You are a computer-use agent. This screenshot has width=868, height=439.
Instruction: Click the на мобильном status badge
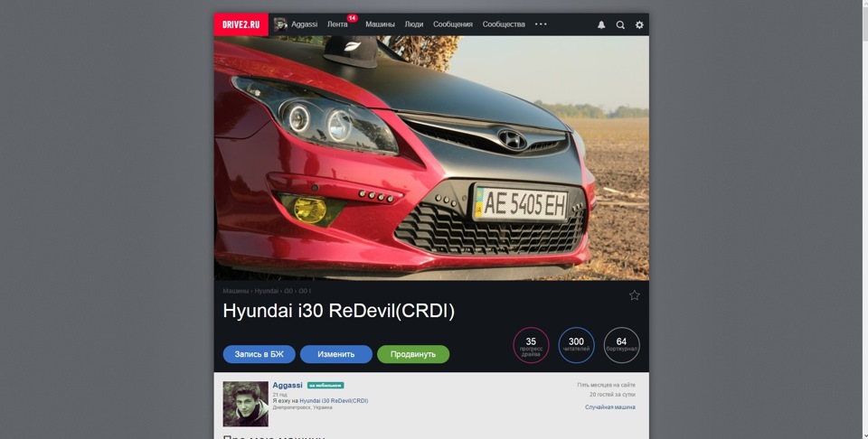point(325,386)
